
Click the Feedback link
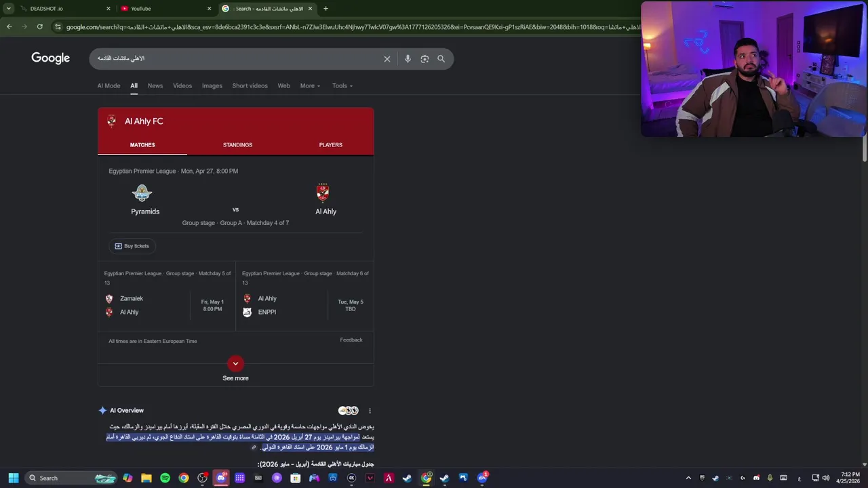(x=351, y=340)
